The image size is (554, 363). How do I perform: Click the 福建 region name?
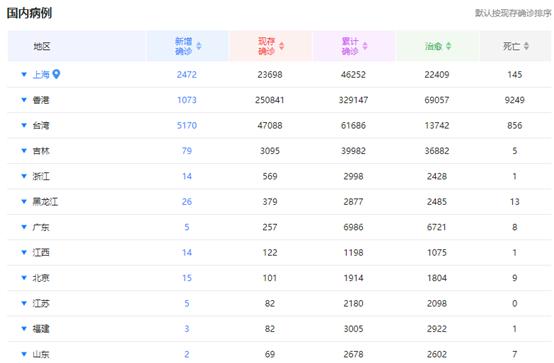coord(41,329)
